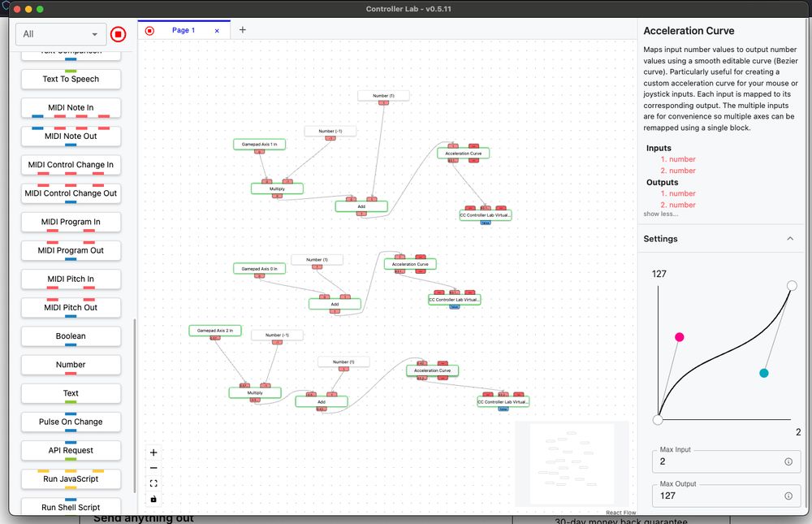Open the All category dropdown
This screenshot has width=812, height=524.
(61, 34)
